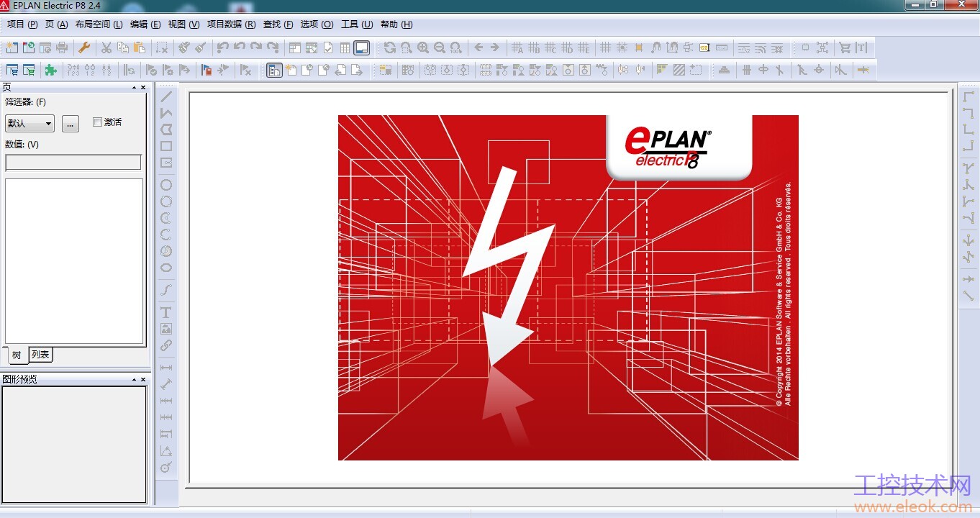
Task: Select the Circle drawing tool
Action: [x=166, y=185]
